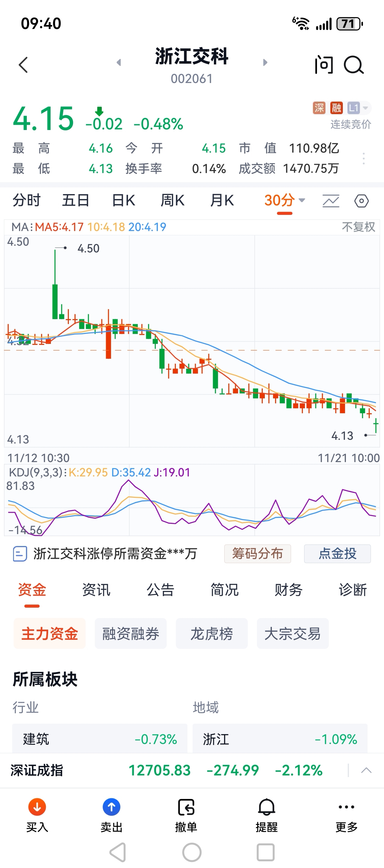Tap the chart overlay comparison icon
The width and height of the screenshot is (384, 868).
[331, 201]
